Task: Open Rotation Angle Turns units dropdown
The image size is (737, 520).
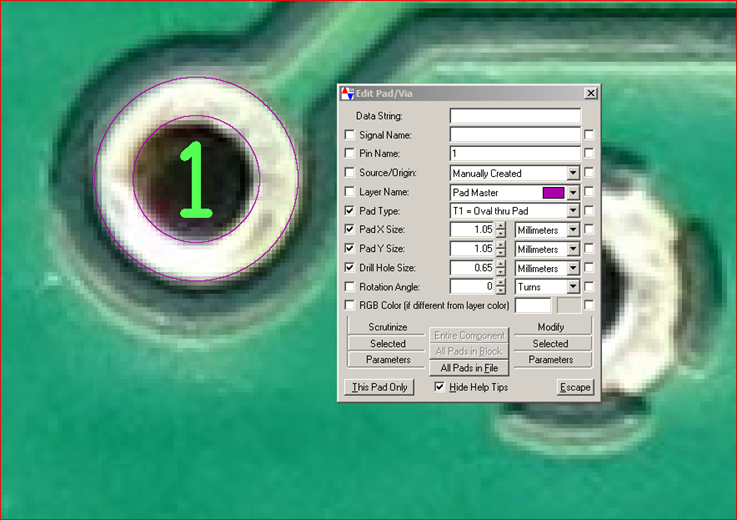Action: click(x=573, y=287)
